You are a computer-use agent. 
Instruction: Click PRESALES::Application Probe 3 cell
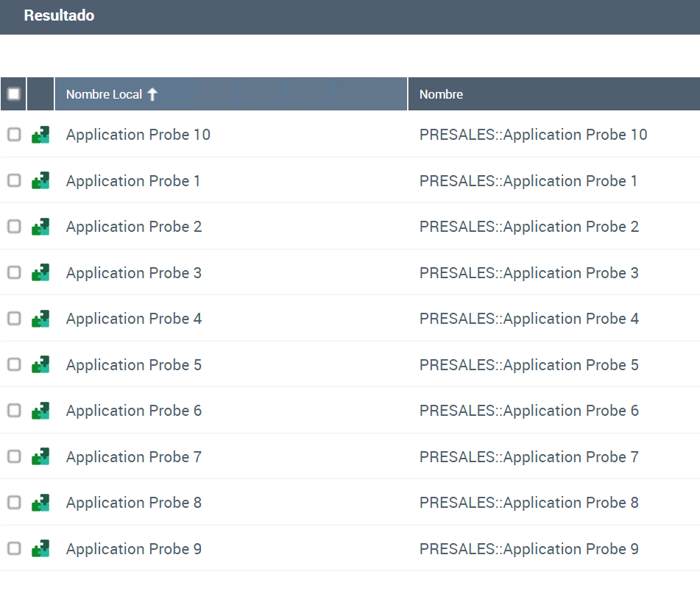point(529,273)
